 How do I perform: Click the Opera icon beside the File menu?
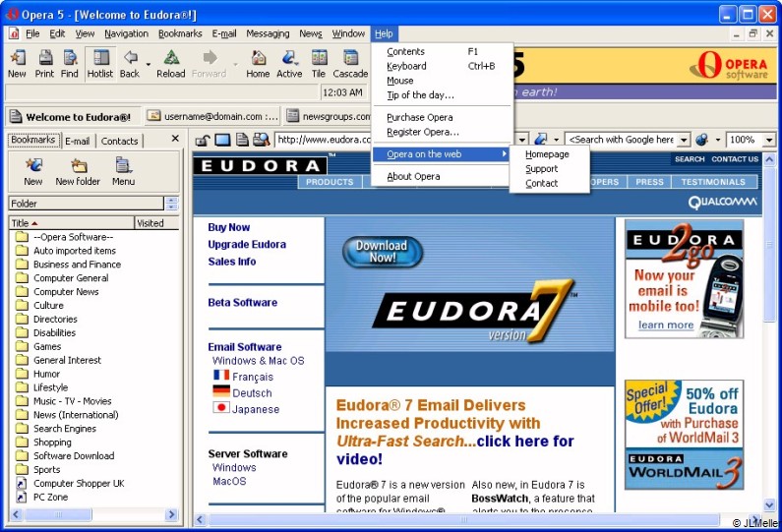point(14,33)
